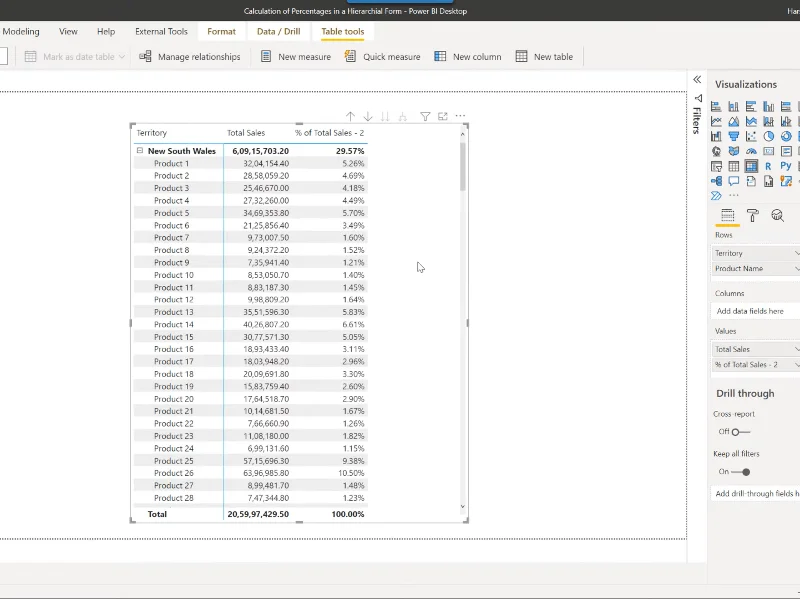This screenshot has height=599, width=800.
Task: Click the Add drill-through fields box
Action: [756, 493]
